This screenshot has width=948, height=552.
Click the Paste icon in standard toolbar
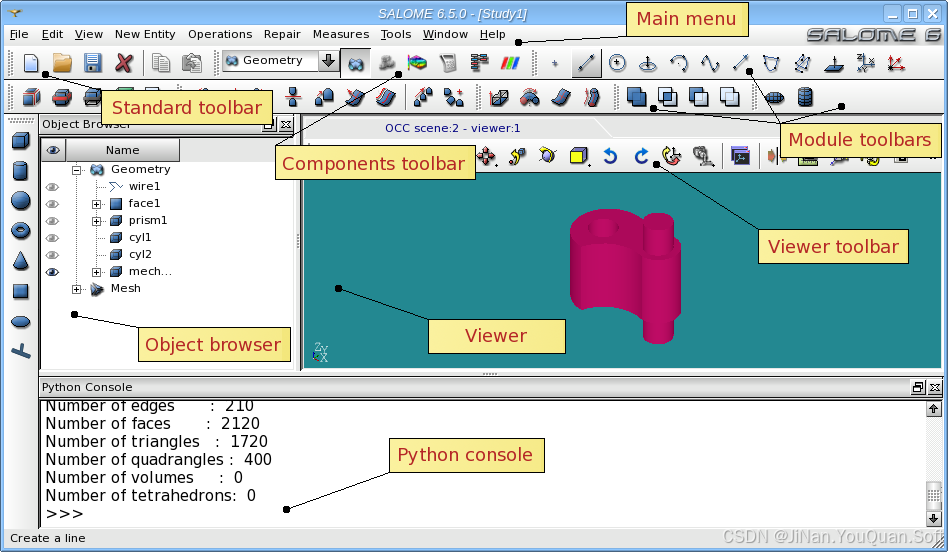click(192, 63)
